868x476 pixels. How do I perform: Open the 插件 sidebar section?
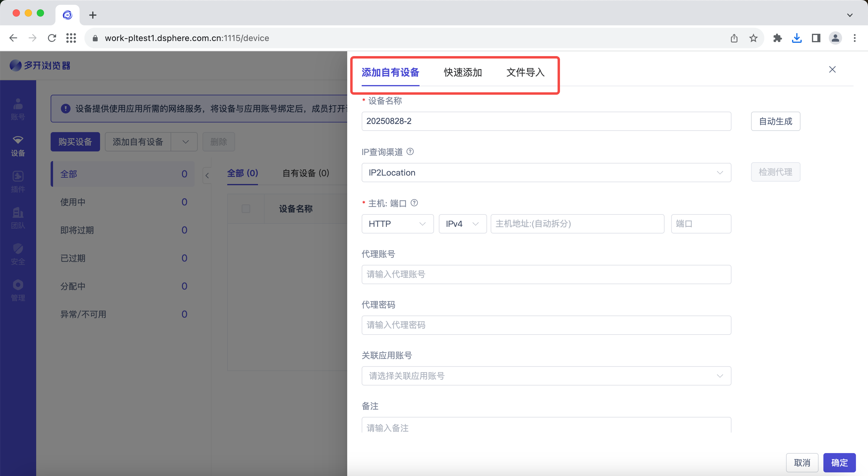(18, 182)
